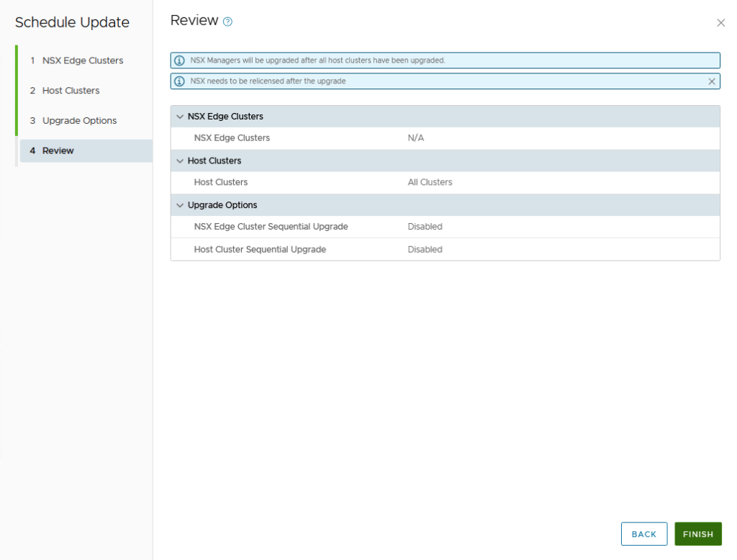Click the All Clusters value

click(x=430, y=183)
